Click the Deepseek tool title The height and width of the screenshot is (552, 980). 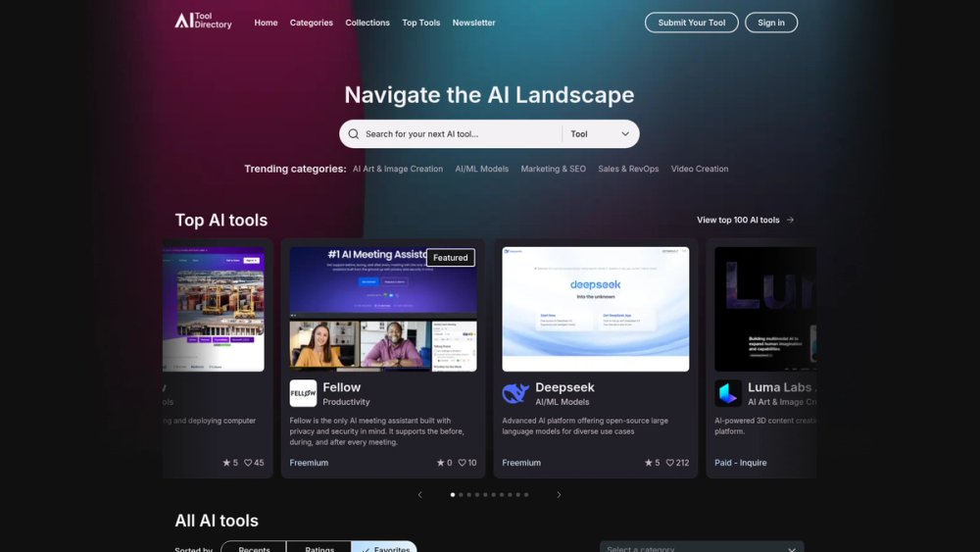pos(565,387)
